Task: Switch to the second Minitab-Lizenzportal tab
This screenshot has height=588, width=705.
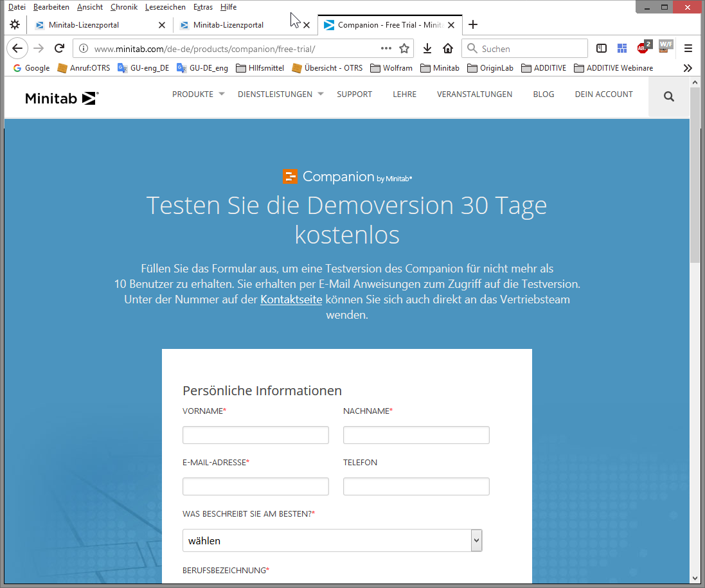Action: pos(245,25)
